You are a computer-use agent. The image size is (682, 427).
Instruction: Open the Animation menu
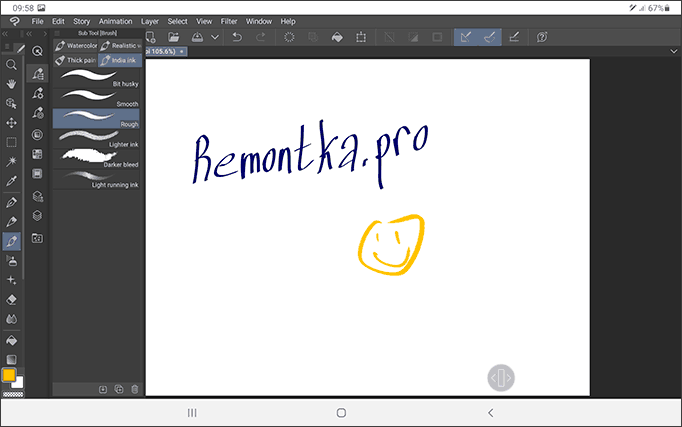point(115,21)
